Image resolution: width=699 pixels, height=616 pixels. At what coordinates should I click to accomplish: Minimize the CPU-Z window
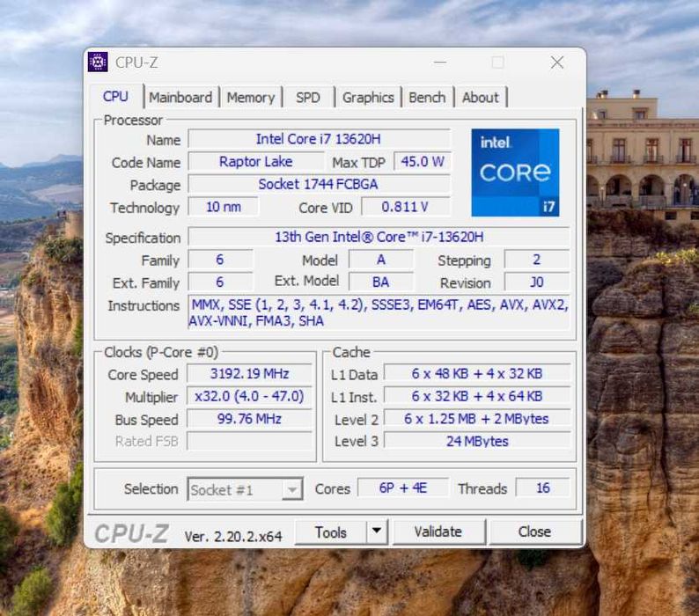click(440, 62)
